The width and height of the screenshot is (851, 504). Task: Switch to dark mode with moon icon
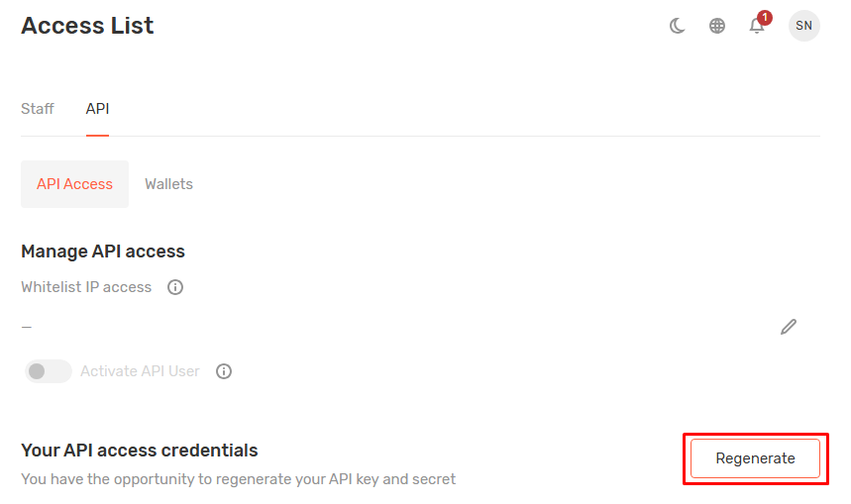pyautogui.click(x=678, y=26)
